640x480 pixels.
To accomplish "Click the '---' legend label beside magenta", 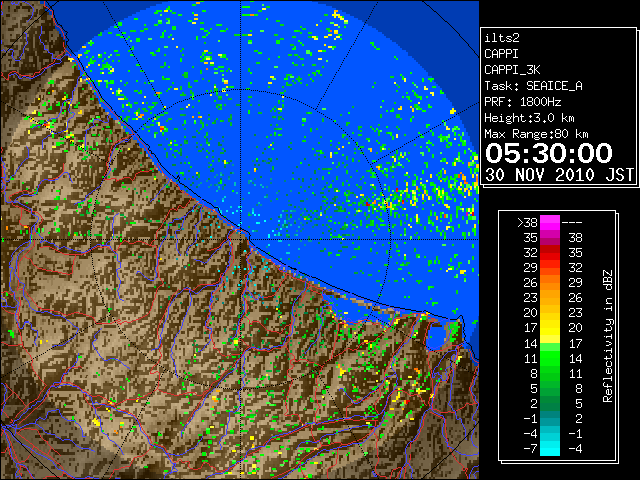I will 572,222.
